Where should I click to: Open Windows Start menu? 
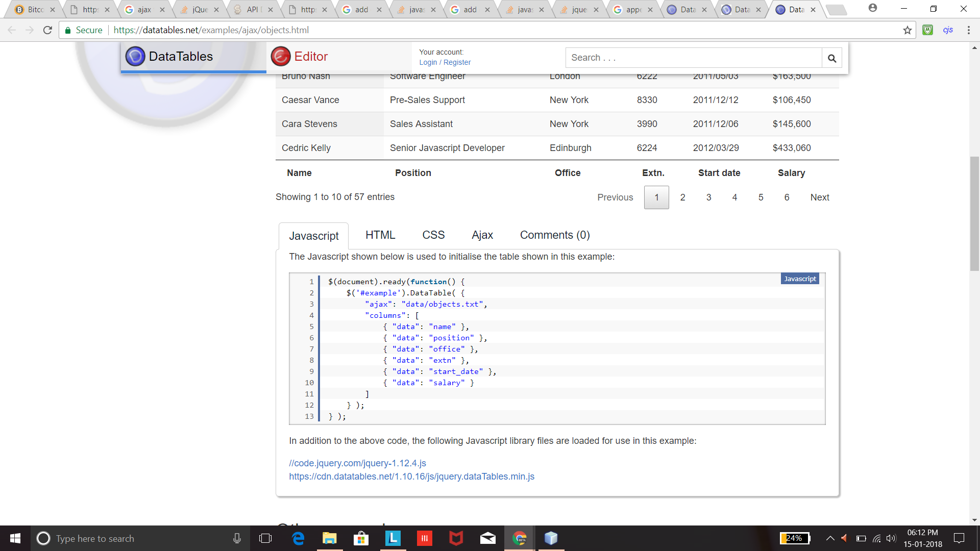pyautogui.click(x=15, y=538)
